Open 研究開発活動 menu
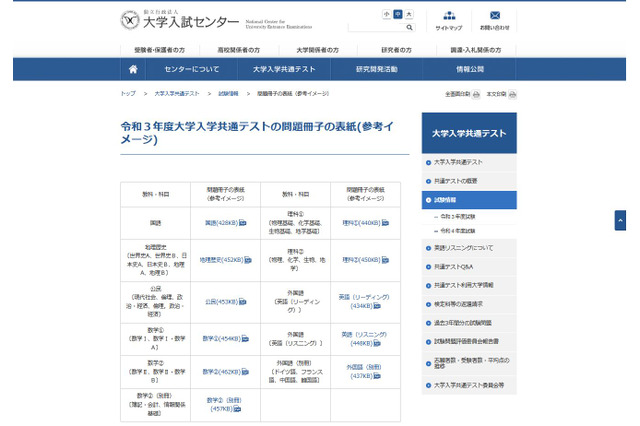Screen dimensions: 640x426 coord(377,69)
